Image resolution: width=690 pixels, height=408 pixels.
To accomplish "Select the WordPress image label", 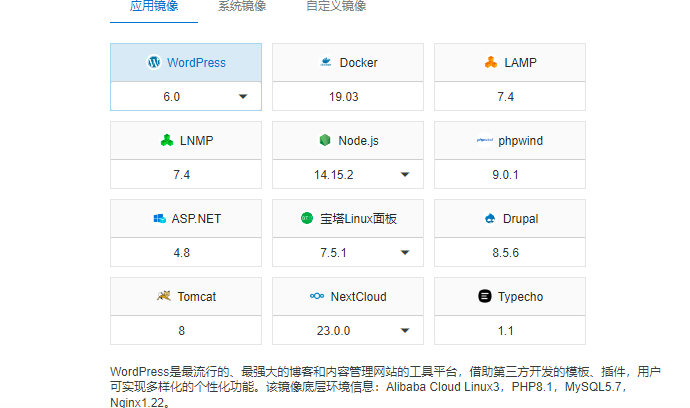I will [x=196, y=62].
